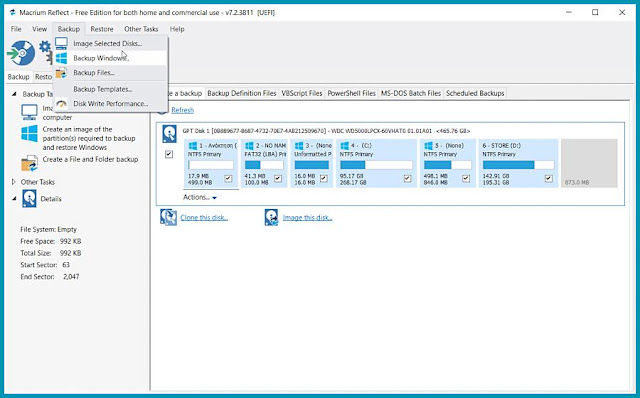Click Windows flag on partition 5
This screenshot has height=398, width=640.
[429, 145]
